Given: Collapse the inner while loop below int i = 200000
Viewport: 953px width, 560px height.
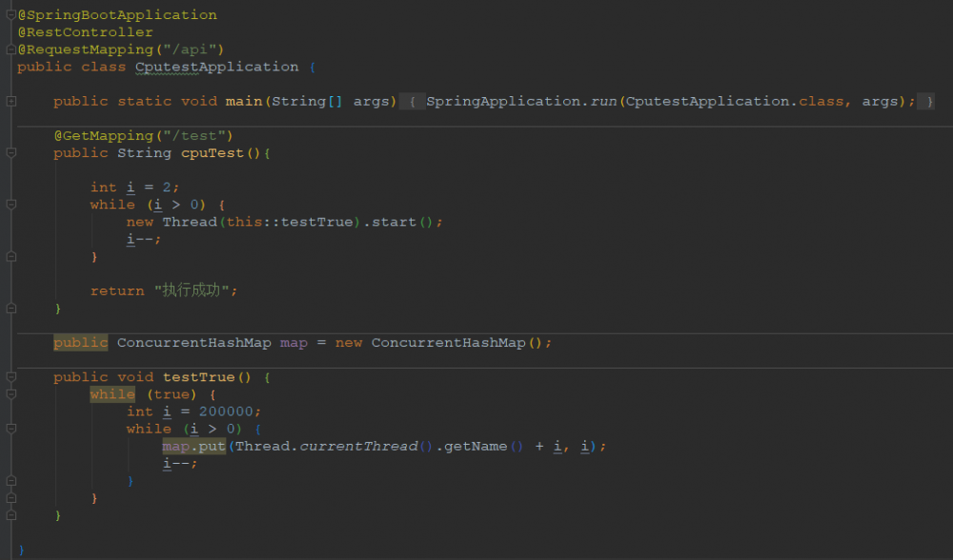Looking at the screenshot, I should pos(10,429).
